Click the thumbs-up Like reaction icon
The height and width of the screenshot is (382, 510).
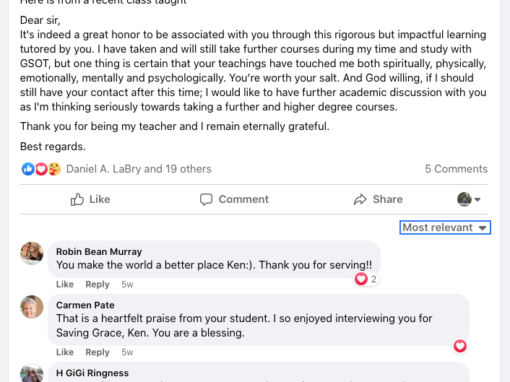tap(28, 169)
